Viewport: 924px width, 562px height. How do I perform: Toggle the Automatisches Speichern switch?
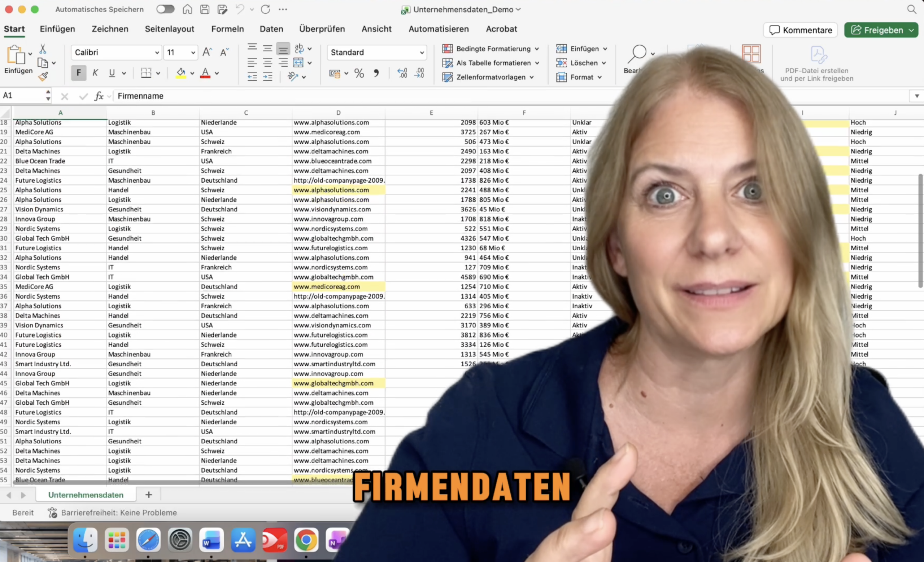click(165, 9)
